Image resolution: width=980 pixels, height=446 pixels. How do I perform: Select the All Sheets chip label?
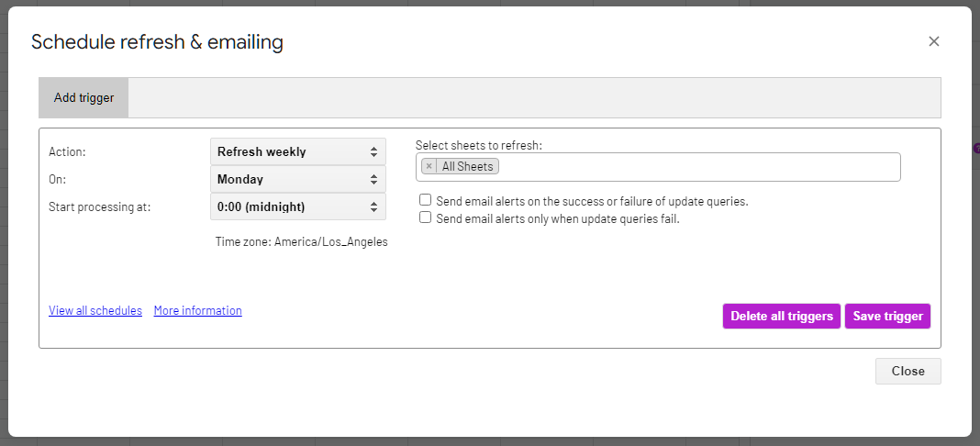[x=467, y=167]
